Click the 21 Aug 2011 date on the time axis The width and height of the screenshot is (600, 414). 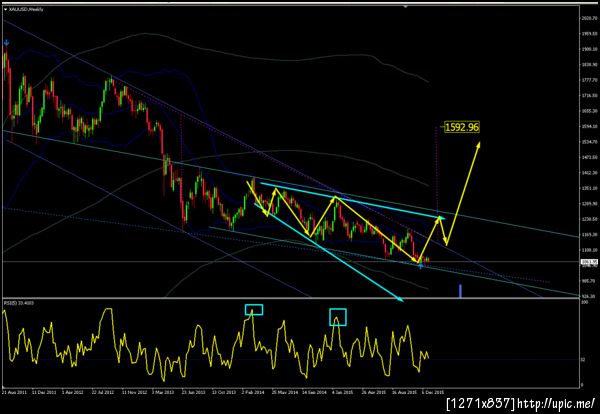click(x=13, y=393)
